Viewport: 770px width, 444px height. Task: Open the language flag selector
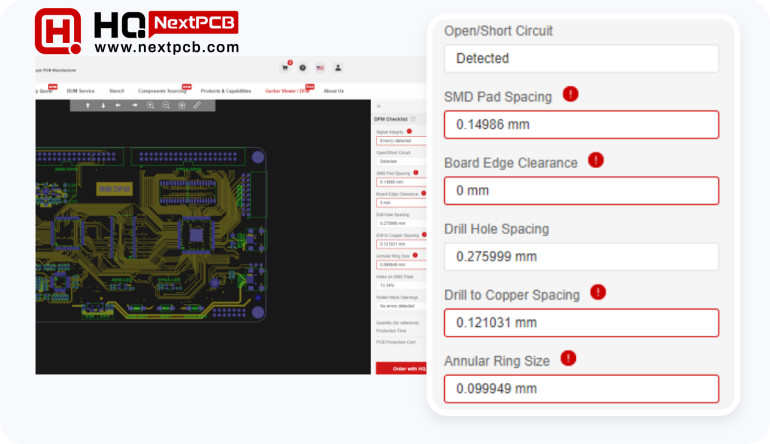pos(320,68)
